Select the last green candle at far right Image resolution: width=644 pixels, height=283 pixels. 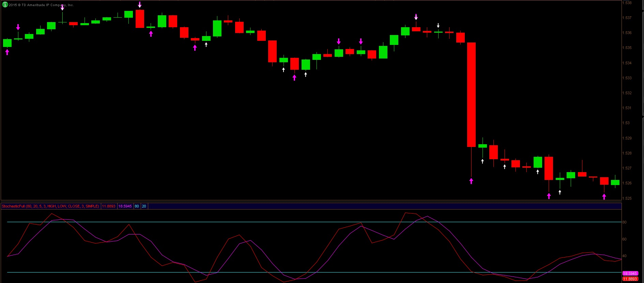(615, 182)
